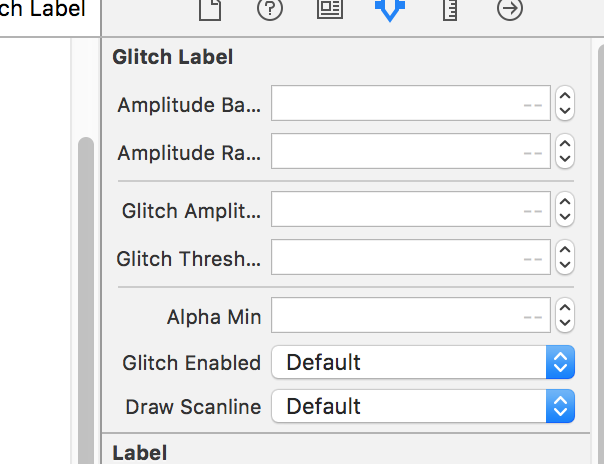Screen dimensions: 604x464
Task: Click the Glitch Amplitude stepper control
Action: (x=565, y=209)
